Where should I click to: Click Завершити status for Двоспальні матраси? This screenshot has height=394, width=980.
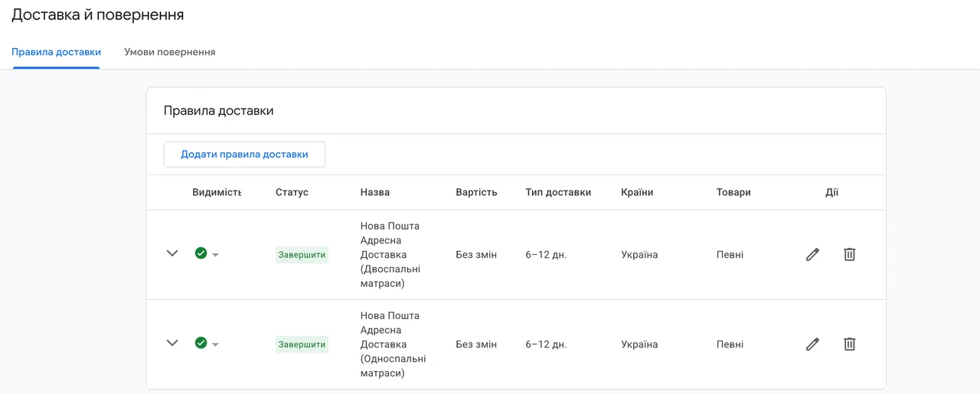pos(302,255)
